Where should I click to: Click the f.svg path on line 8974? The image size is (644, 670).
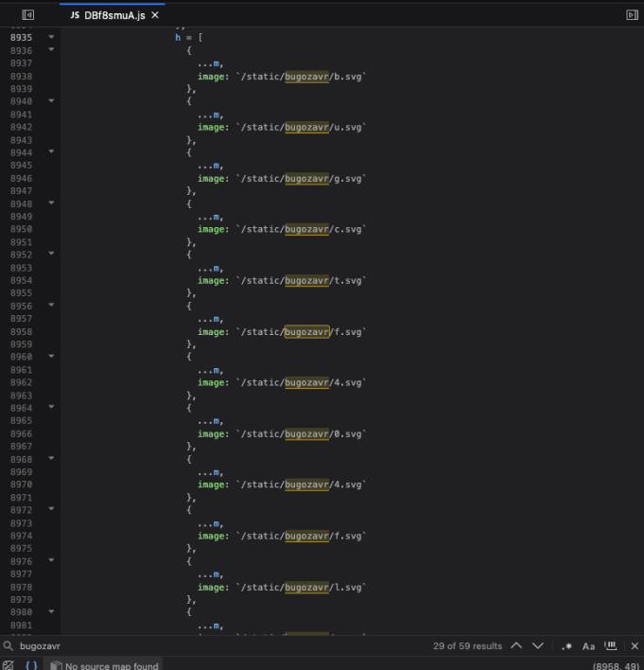pyautogui.click(x=301, y=537)
